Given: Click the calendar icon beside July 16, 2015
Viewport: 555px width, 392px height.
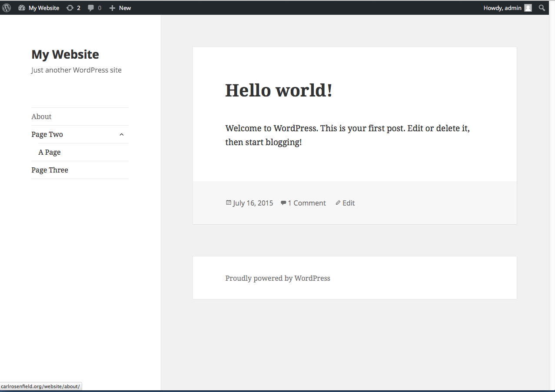Looking at the screenshot, I should 229,203.
